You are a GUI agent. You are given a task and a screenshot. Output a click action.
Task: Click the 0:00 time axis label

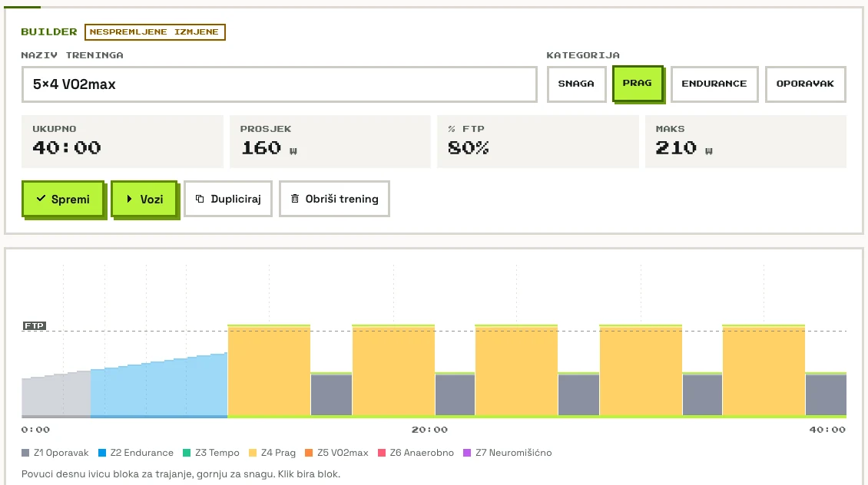point(35,430)
